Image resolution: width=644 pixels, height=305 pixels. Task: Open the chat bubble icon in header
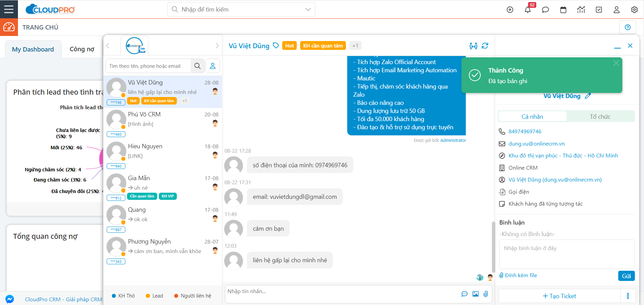[x=545, y=9]
